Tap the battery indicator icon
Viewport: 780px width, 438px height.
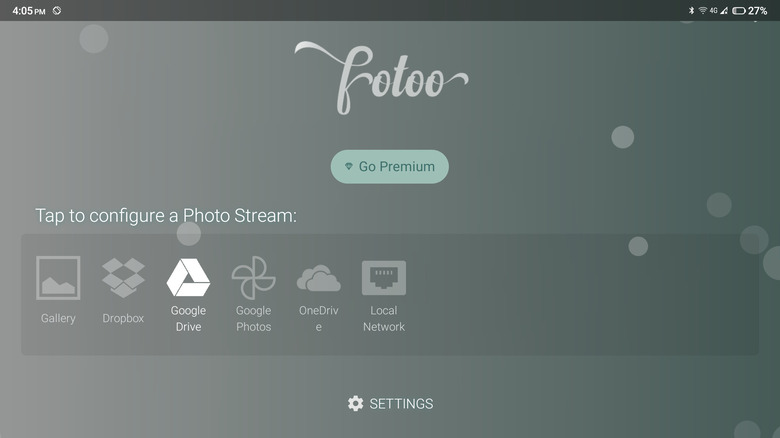click(x=738, y=10)
